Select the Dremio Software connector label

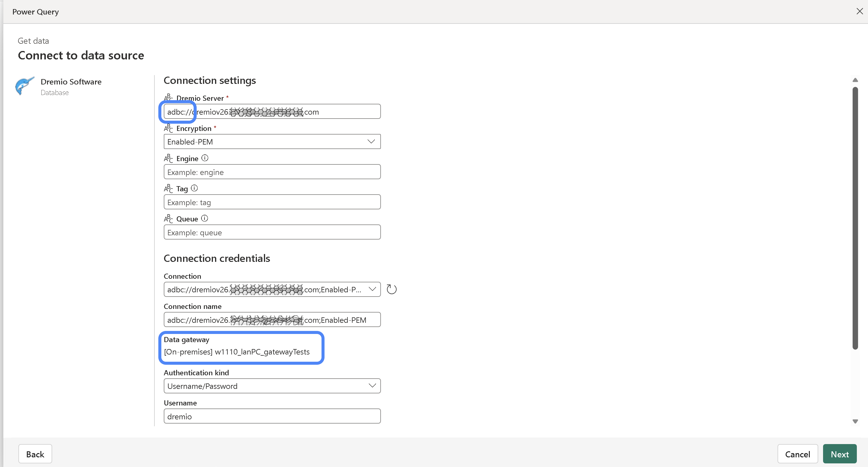click(x=71, y=81)
